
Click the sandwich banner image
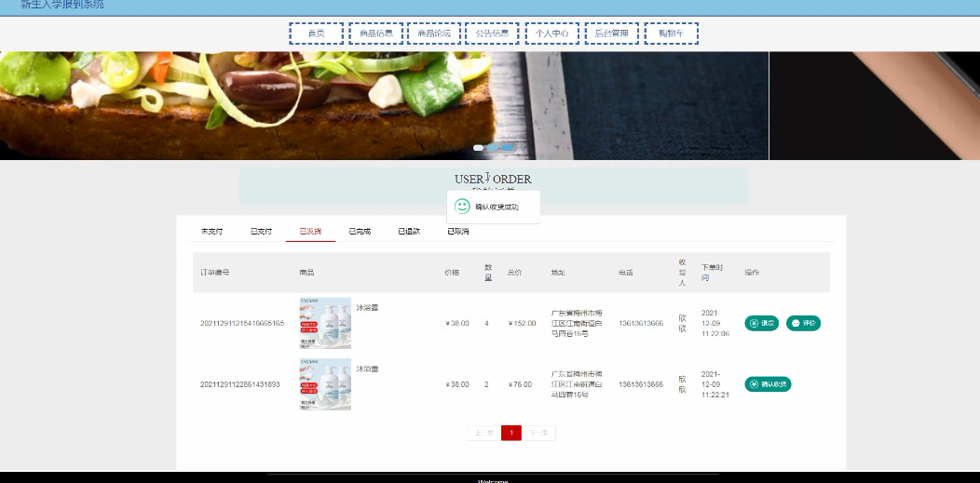coord(384,105)
